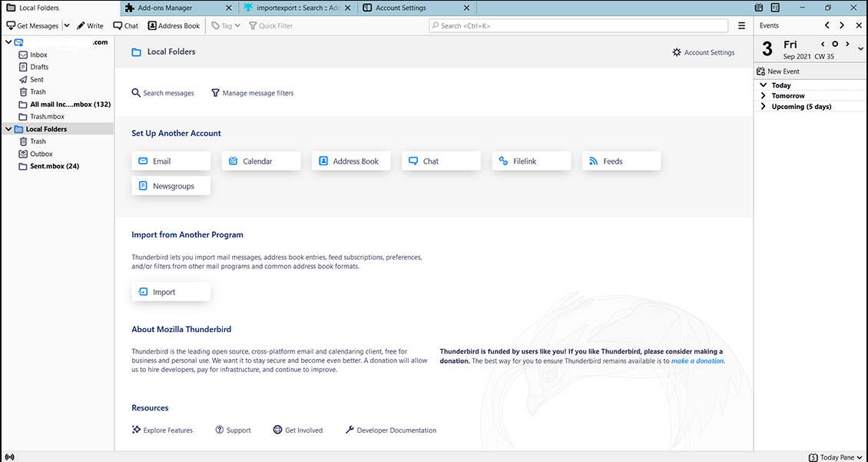Click the Events header previous arrow
The image size is (868, 462).
coord(827,25)
